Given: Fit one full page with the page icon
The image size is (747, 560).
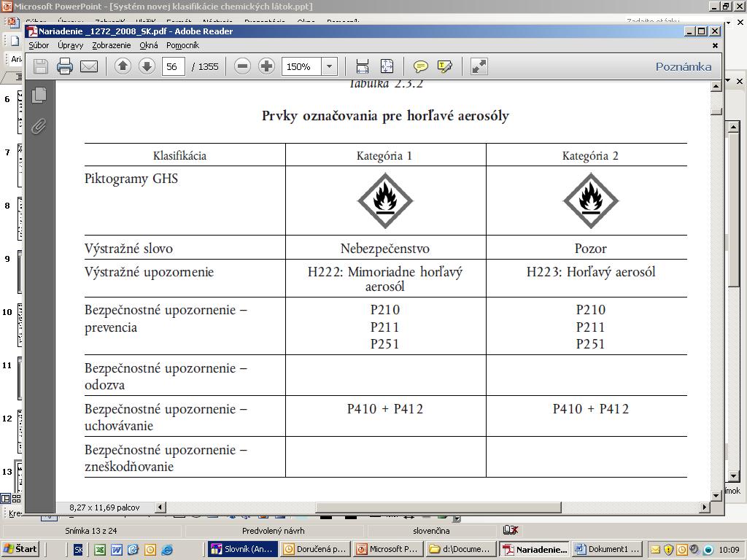Looking at the screenshot, I should click(387, 66).
